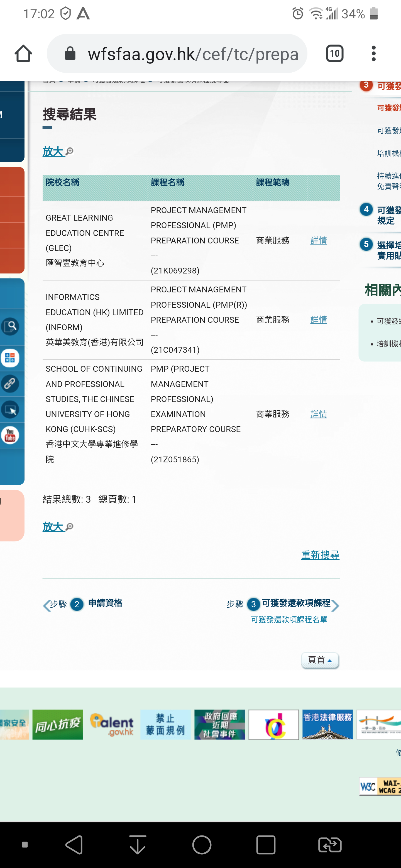
Task: Tap the Android recent apps square button
Action: [266, 845]
